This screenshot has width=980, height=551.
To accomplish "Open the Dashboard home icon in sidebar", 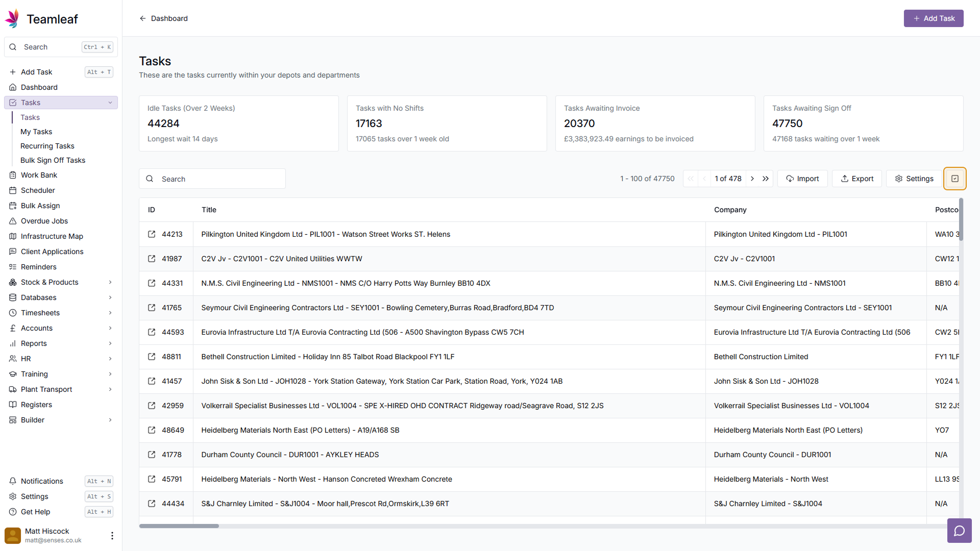I will (x=13, y=87).
